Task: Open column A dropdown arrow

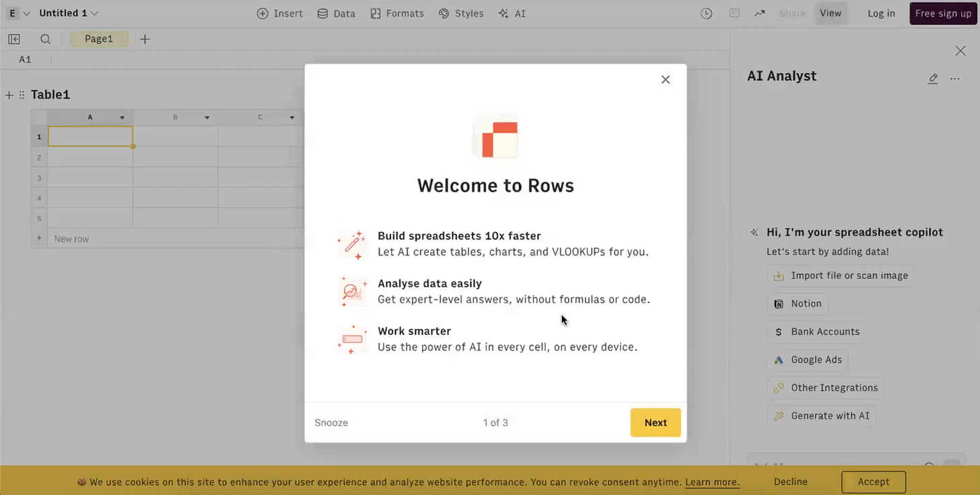Action: [x=122, y=118]
